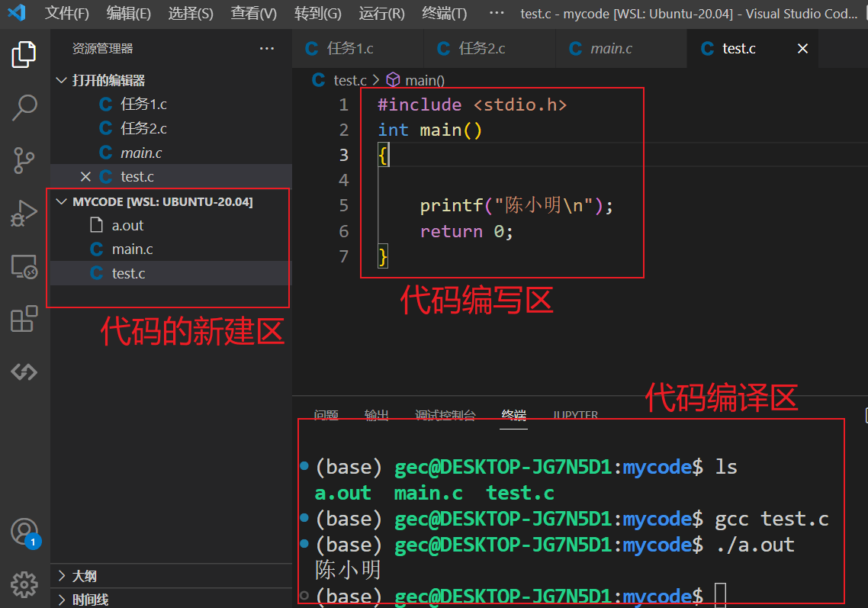Open test.c in the MYCODE folder
This screenshot has height=608, width=868.
[x=171, y=273]
